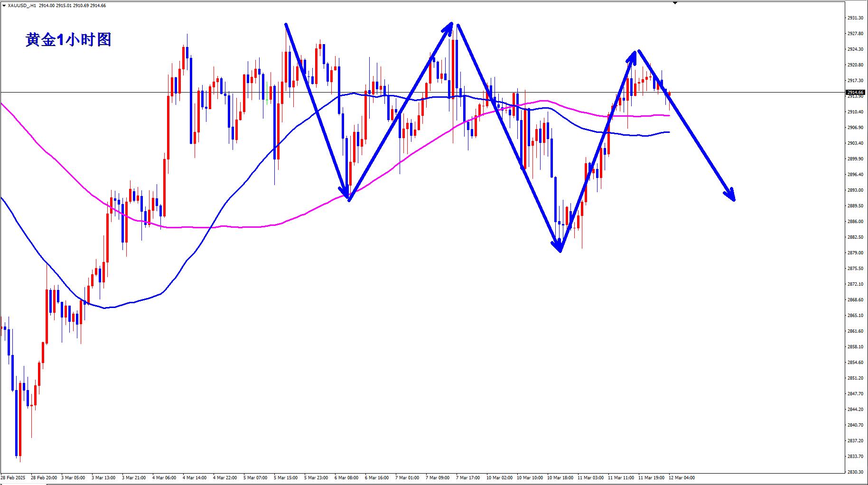Image resolution: width=868 pixels, height=485 pixels.
Task: Click the right end of blue moving average
Action: pyautogui.click(x=669, y=132)
